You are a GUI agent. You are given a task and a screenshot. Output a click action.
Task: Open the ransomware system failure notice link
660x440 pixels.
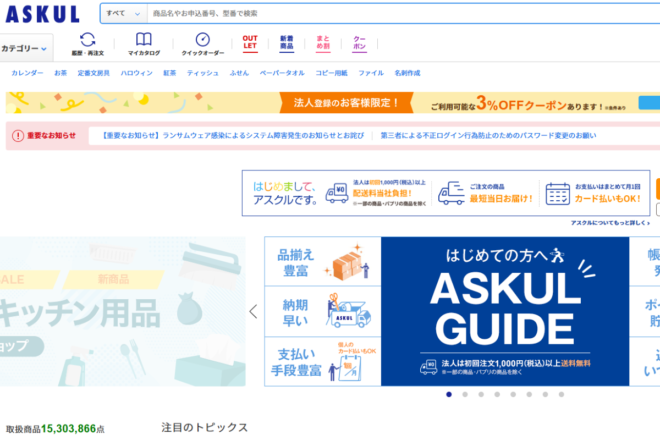pyautogui.click(x=235, y=135)
